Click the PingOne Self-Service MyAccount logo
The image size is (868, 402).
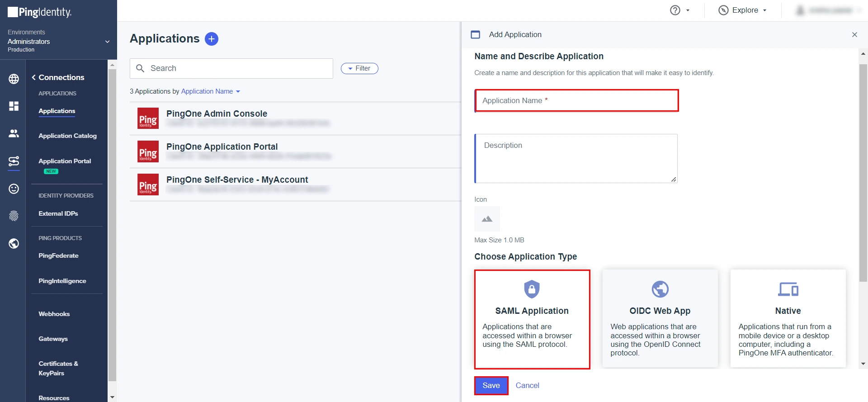coord(148,184)
